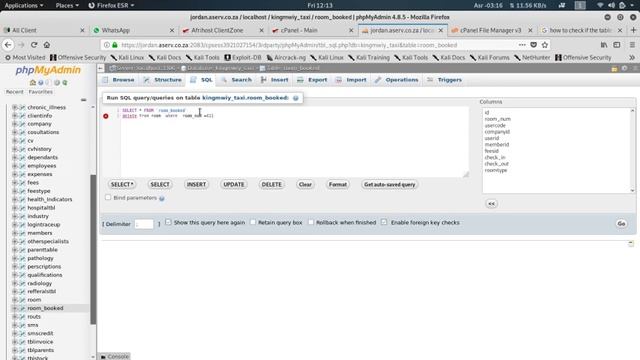Click the UPDATE query button

[x=234, y=184]
